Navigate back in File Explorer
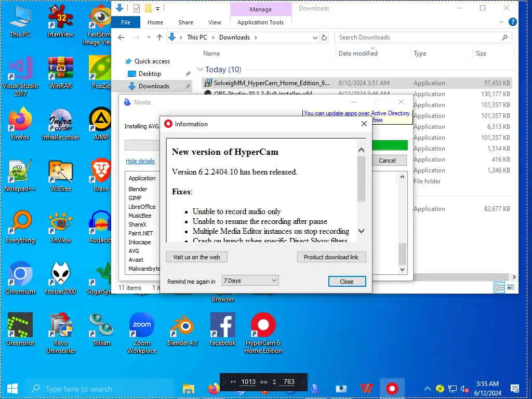The image size is (532, 399). 121,37
